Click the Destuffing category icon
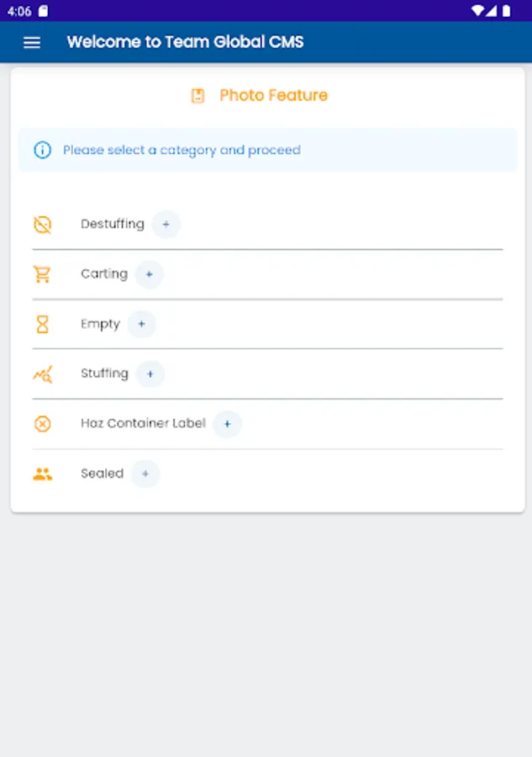The width and height of the screenshot is (532, 757). tap(42, 225)
